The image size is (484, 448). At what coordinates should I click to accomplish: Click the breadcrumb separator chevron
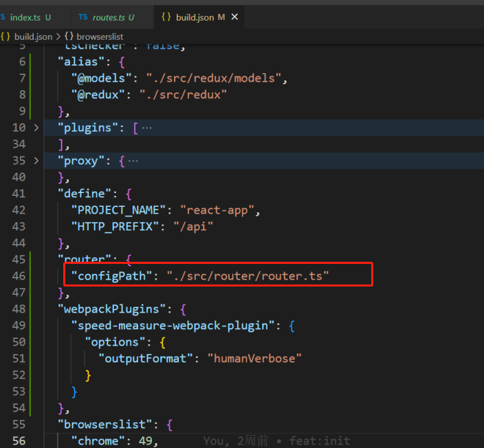pyautogui.click(x=58, y=36)
